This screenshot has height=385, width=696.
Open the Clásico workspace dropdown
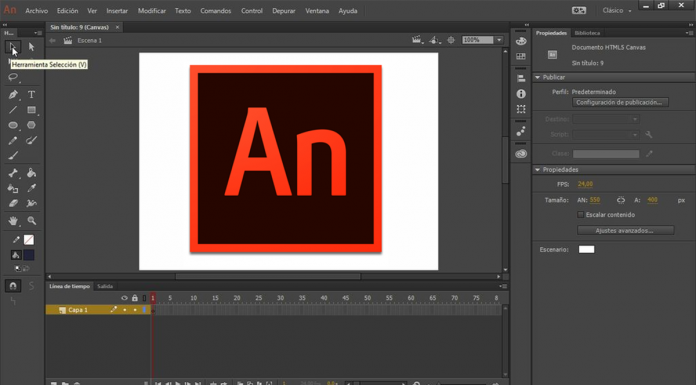click(x=617, y=10)
